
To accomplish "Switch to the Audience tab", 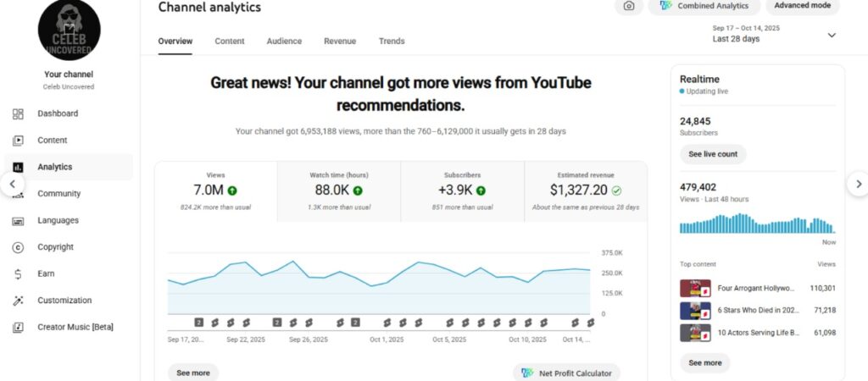I will tap(284, 41).
